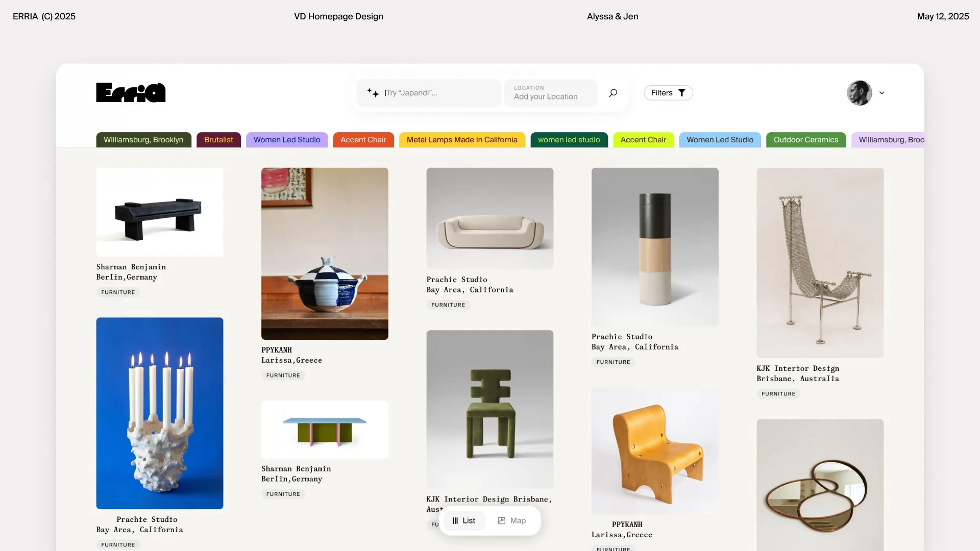Click FURNITURE tag under the colorful table
Screen dimensions: 980x551
283,494
